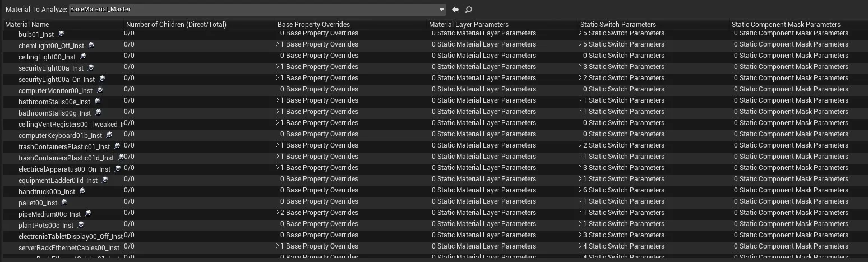Click the browse icon next to plantPots00c_Inst
This screenshot has height=262, width=868.
[x=81, y=225]
